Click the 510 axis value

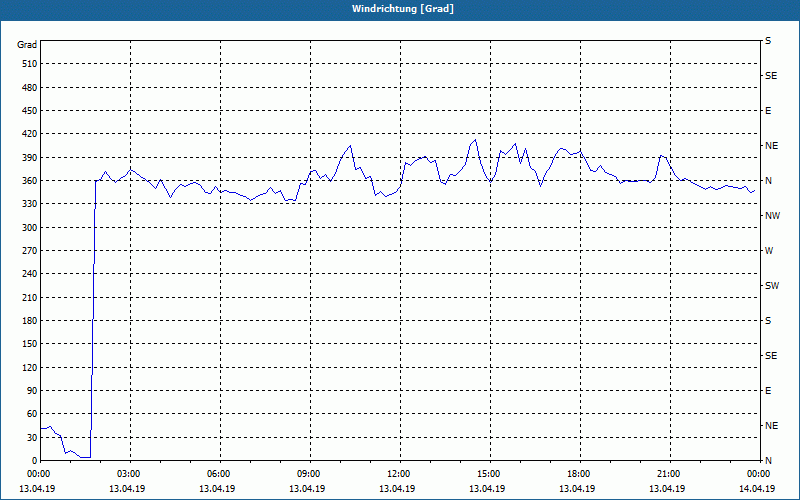pyautogui.click(x=29, y=64)
